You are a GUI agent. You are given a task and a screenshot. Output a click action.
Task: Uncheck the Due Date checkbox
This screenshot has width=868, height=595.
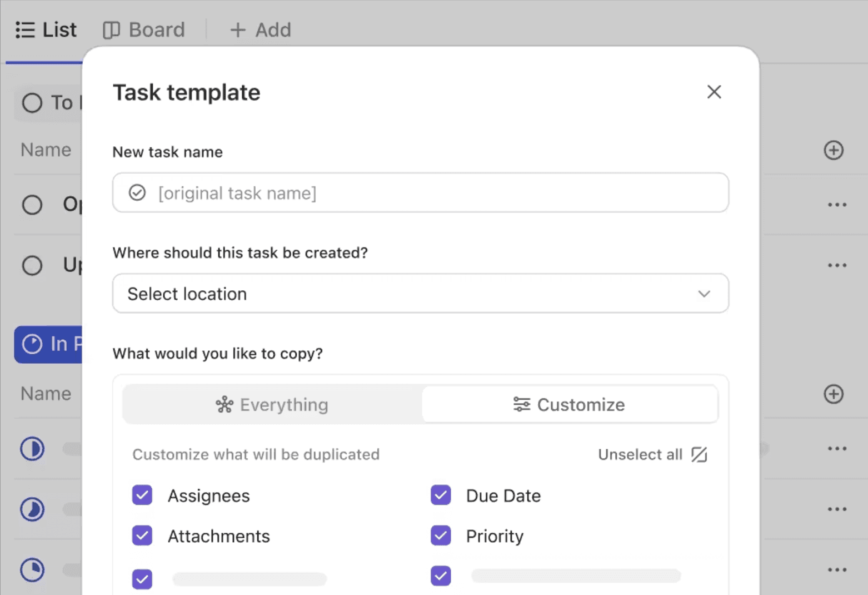pyautogui.click(x=441, y=495)
